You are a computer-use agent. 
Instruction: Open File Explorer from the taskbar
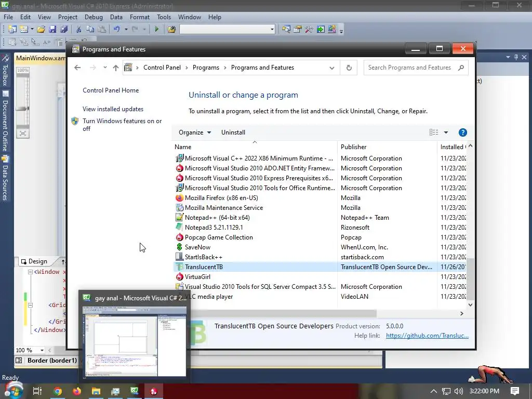[x=96, y=391]
